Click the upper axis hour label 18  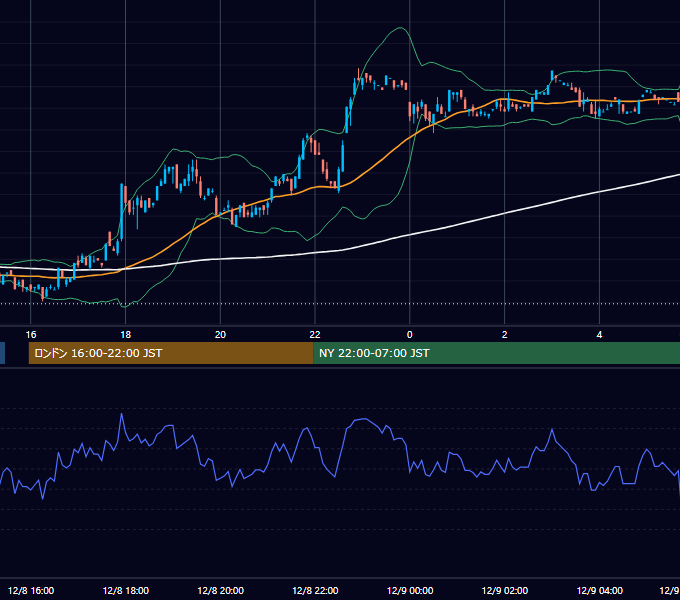pos(125,335)
